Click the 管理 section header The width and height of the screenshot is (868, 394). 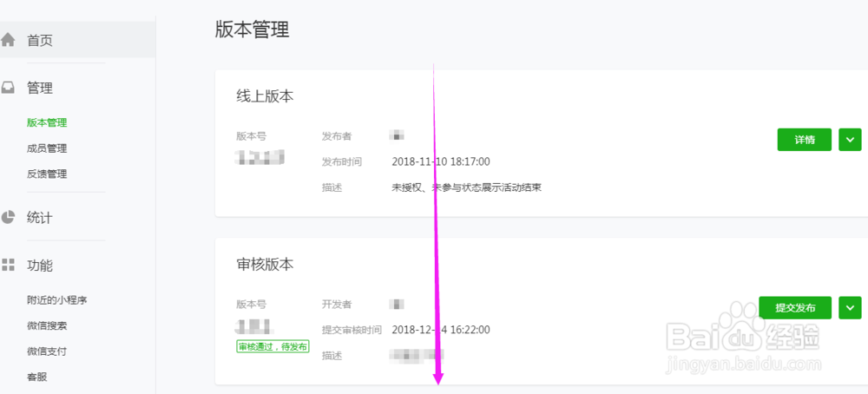click(x=40, y=88)
